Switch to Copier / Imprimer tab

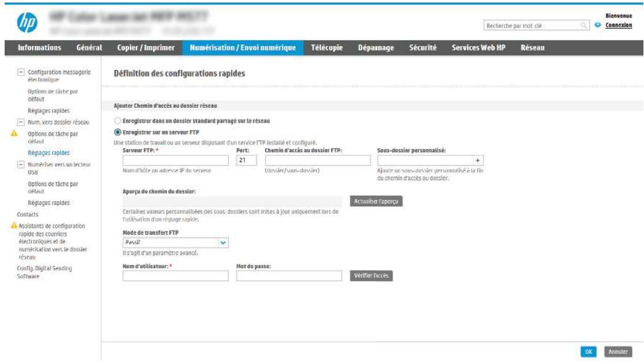tap(146, 48)
